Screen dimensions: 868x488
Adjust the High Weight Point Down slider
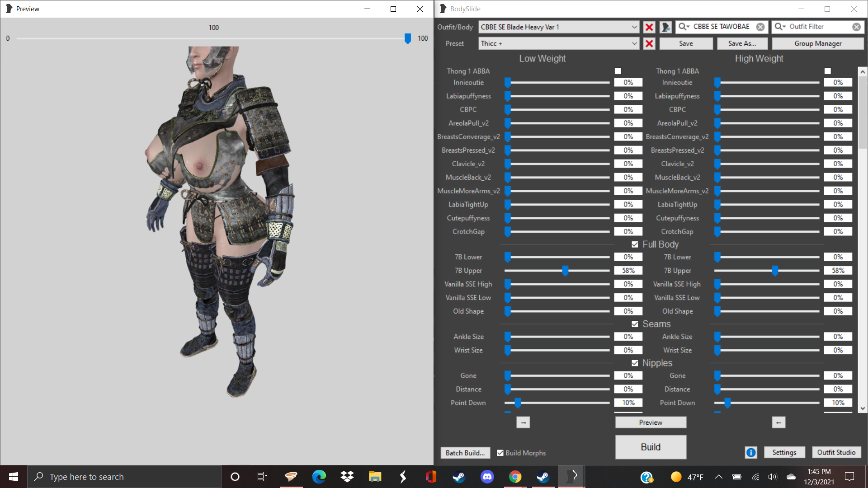(727, 403)
